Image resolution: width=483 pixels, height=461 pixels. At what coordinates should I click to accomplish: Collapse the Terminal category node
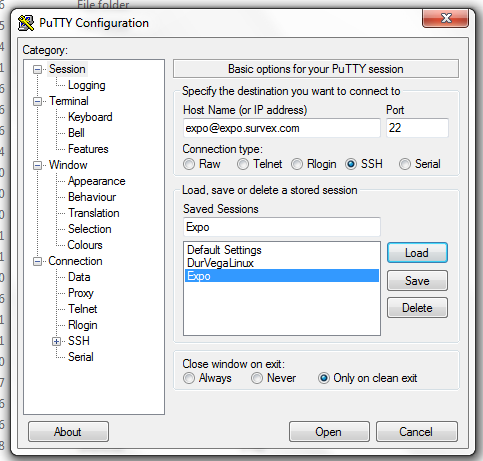tap(37, 101)
